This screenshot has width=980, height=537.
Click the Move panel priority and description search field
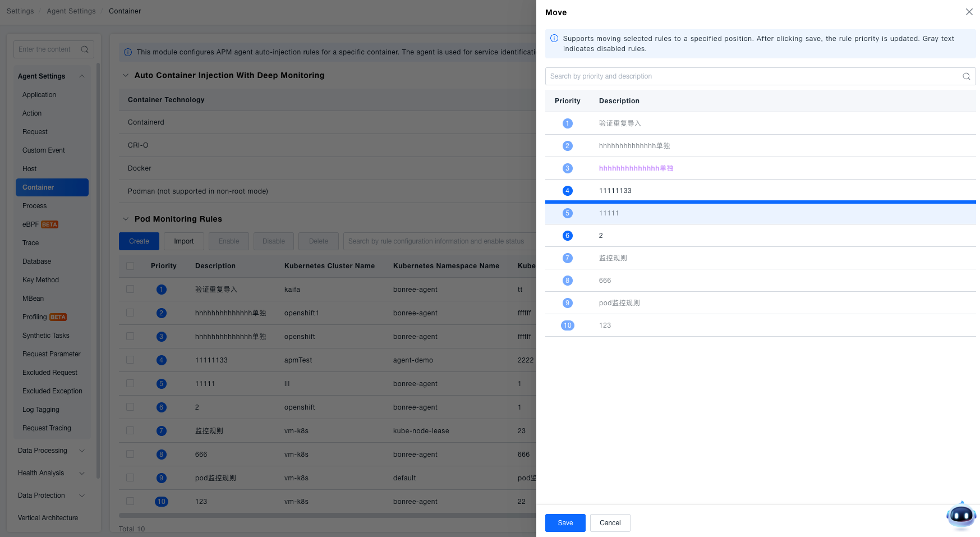tap(761, 76)
